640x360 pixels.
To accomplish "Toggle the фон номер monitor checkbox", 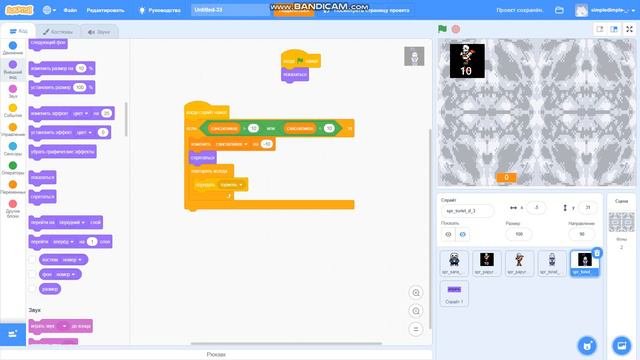I will 32,274.
